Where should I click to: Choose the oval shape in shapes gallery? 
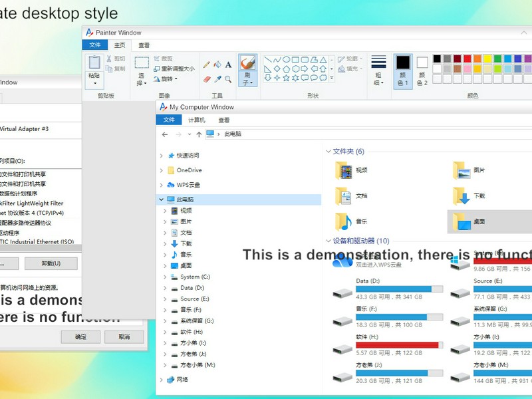pyautogui.click(x=287, y=60)
